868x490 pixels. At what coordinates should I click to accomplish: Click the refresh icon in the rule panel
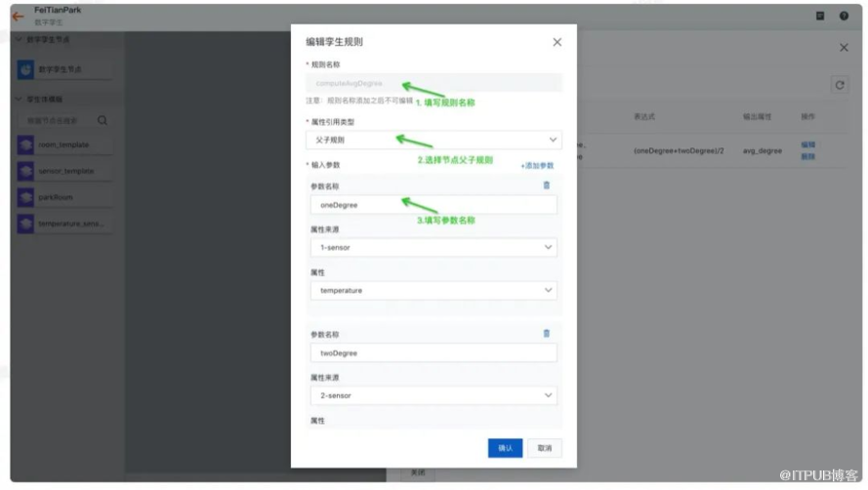tap(840, 85)
